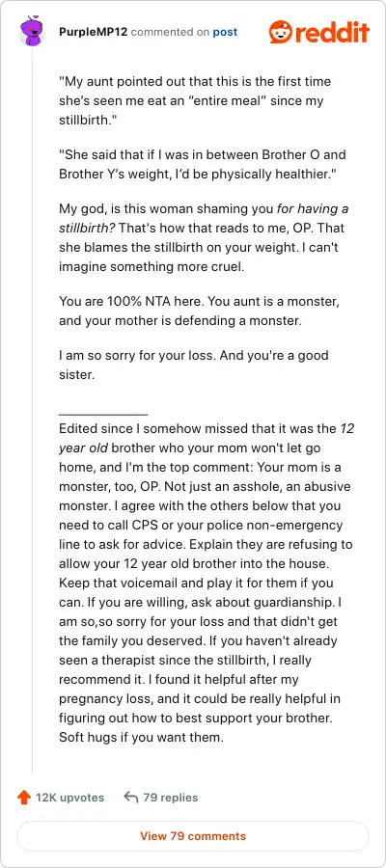
Task: Click the View 79 comments button
Action: pos(193,836)
